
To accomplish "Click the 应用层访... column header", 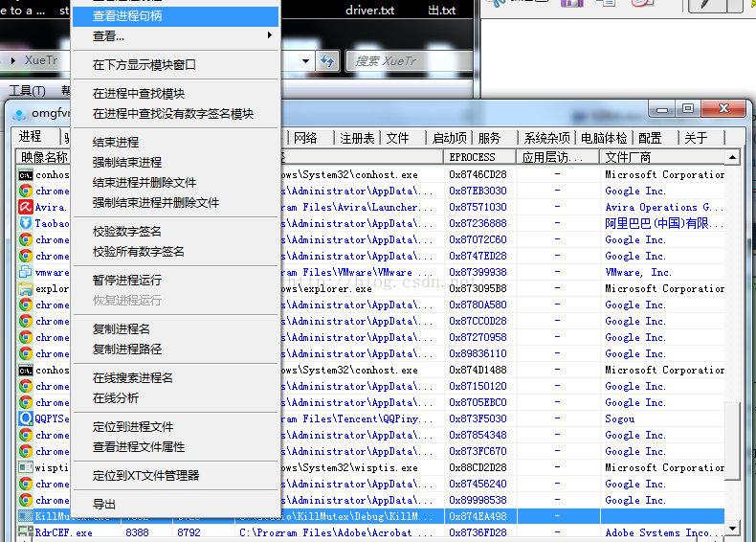I will [558, 157].
